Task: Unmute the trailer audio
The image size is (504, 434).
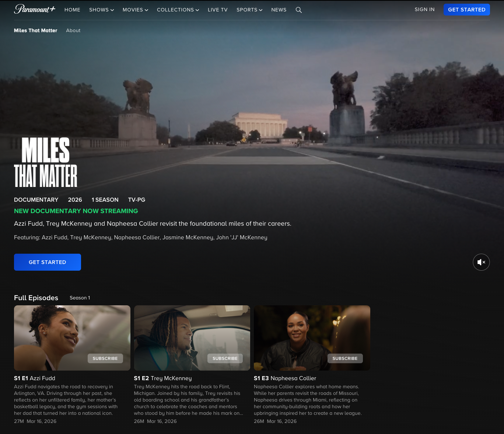Action: (x=481, y=262)
